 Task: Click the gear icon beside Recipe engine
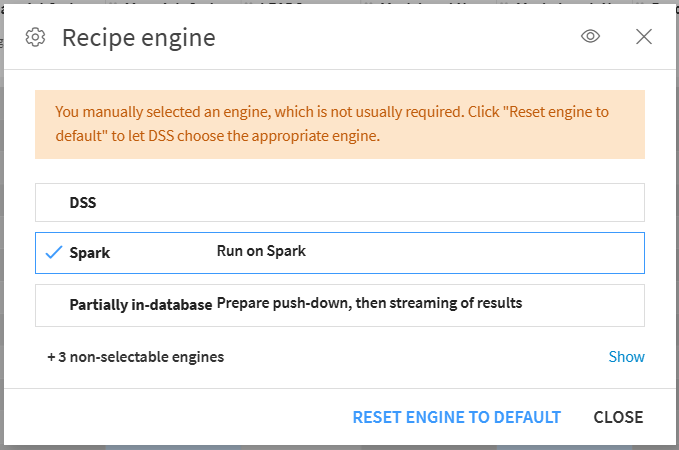coord(35,38)
